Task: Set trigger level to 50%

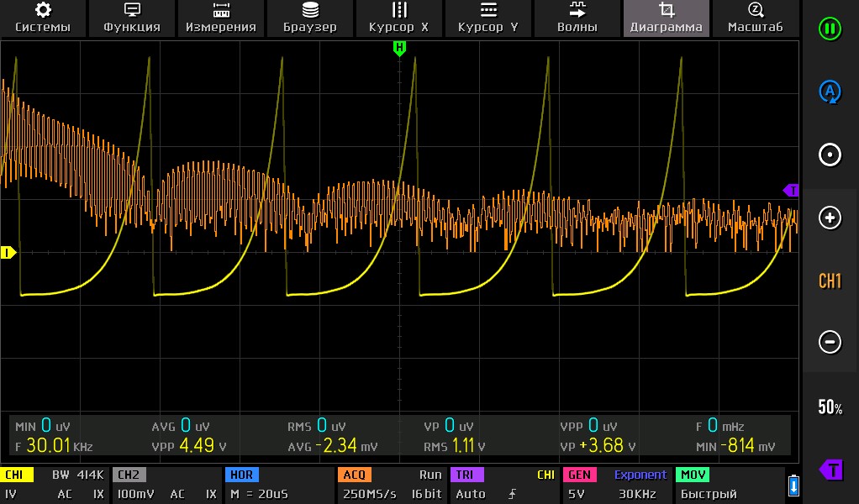Action: 830,407
